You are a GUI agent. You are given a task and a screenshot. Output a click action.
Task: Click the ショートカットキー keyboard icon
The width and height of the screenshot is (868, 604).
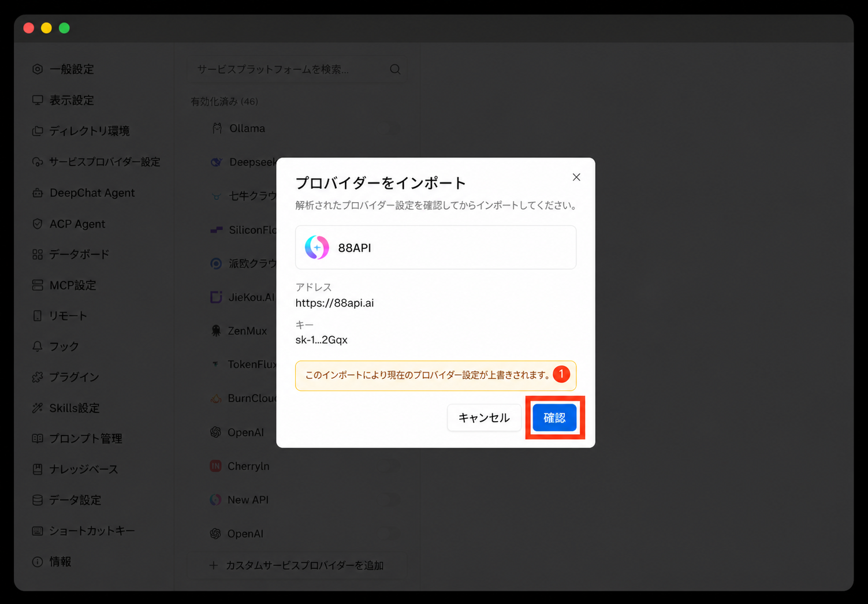(x=38, y=531)
